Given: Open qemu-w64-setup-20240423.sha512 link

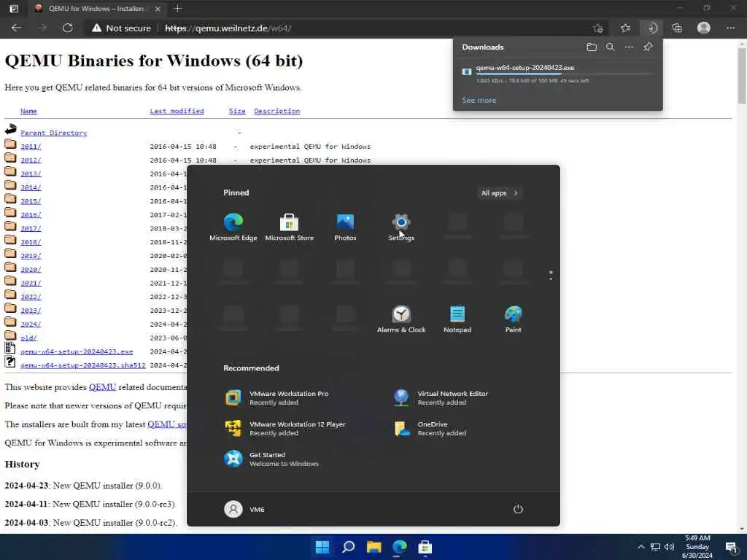Looking at the screenshot, I should (83, 365).
